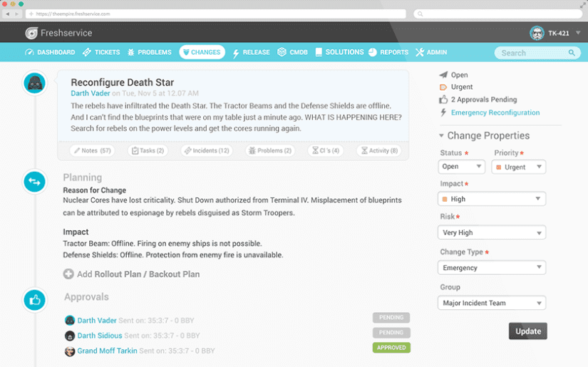Click the Freshservice logo icon
The image size is (588, 367).
coord(31,33)
